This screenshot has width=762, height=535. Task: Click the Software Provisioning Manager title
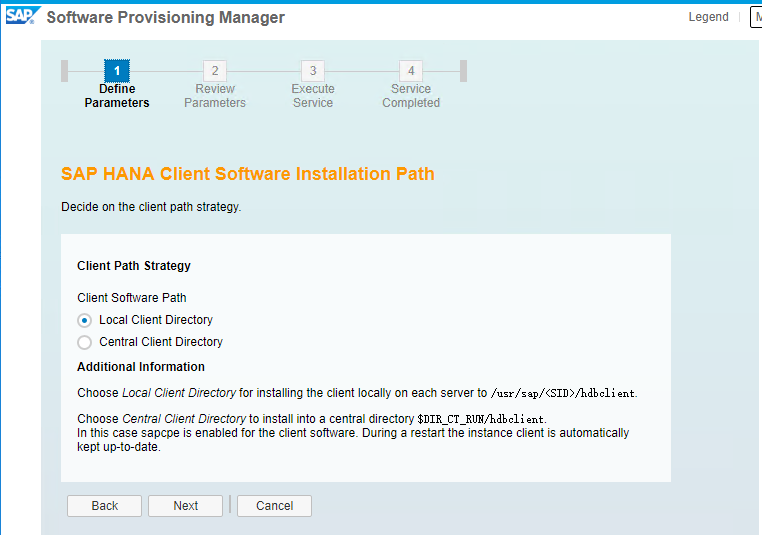coord(166,17)
